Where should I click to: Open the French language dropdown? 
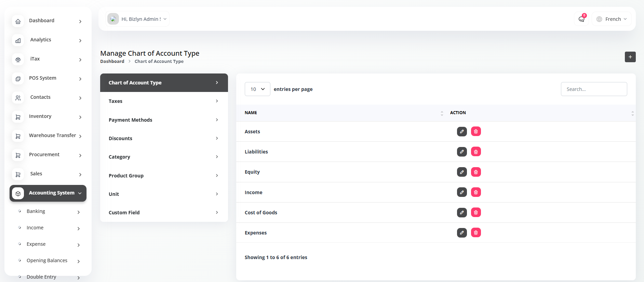612,19
